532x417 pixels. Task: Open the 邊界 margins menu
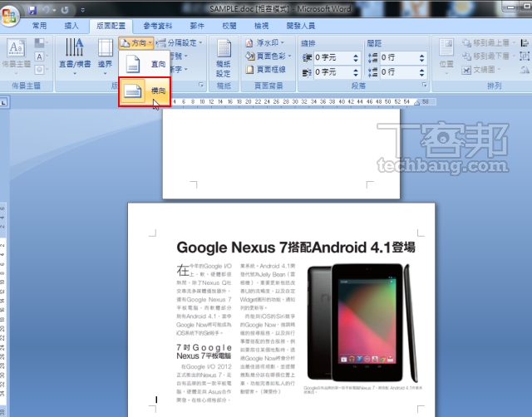pos(105,56)
